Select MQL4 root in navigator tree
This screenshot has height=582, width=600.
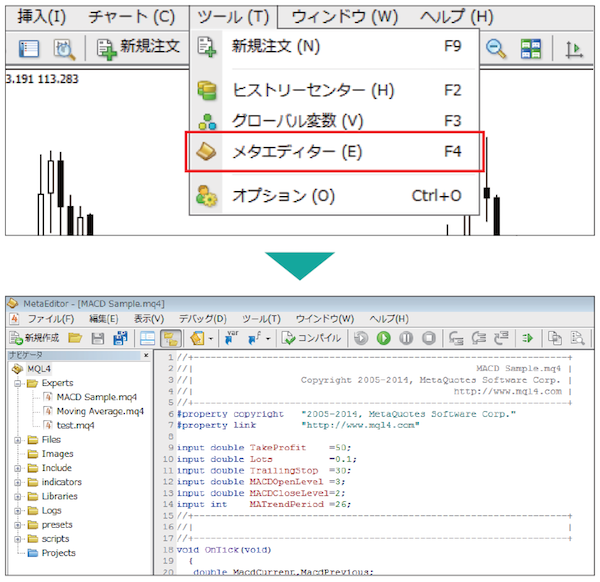pyautogui.click(x=39, y=369)
